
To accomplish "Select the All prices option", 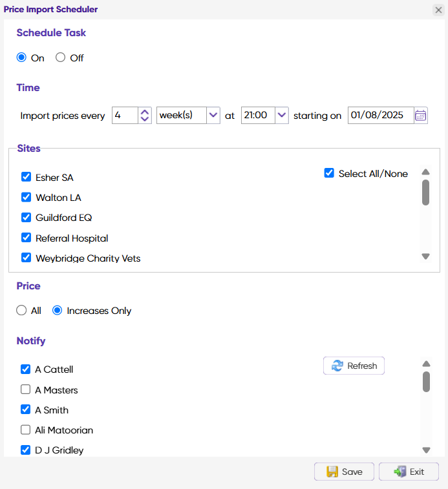I will [x=21, y=311].
